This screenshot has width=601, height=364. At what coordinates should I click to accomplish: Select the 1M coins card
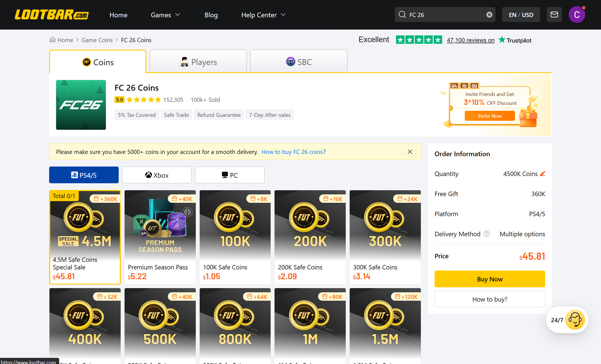310,326
